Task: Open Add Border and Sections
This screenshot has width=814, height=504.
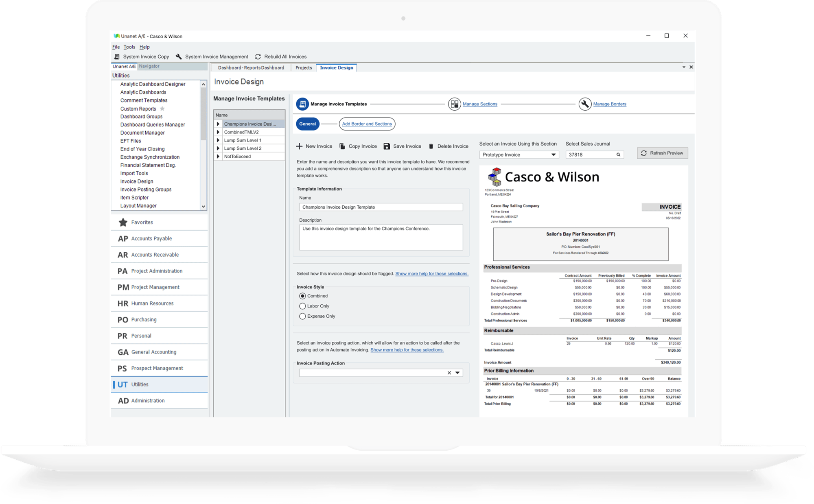Action: [367, 124]
